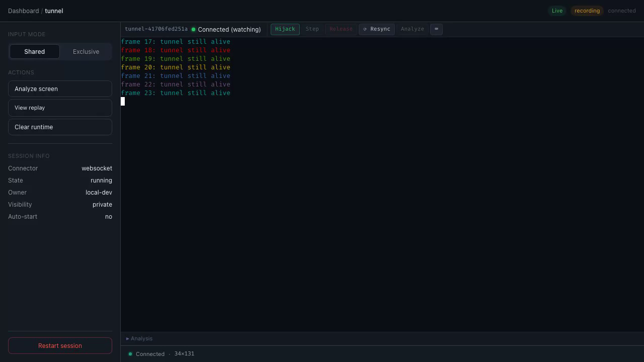The image size is (644, 362).
Task: Click session ID tunnel-41706fed251a
Action: (x=156, y=29)
